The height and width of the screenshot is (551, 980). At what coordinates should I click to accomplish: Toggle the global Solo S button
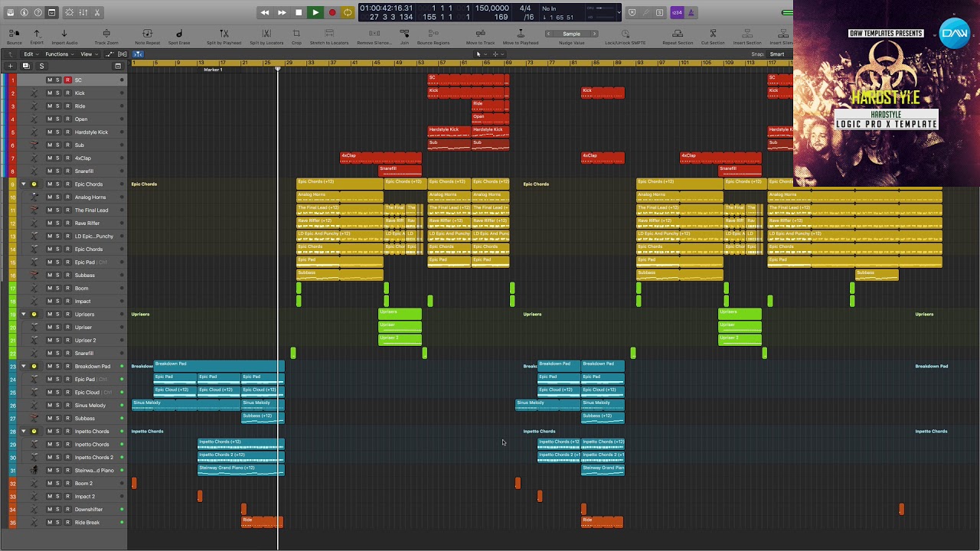click(41, 67)
